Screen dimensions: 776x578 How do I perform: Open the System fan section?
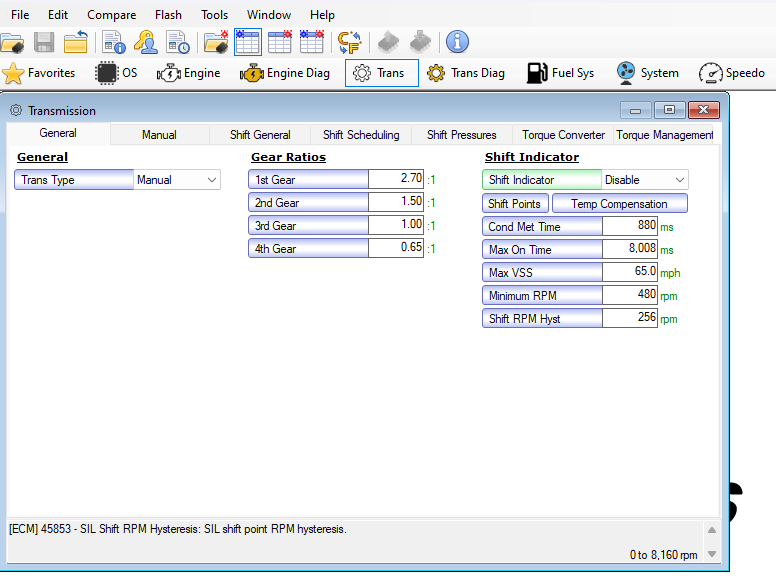[647, 73]
